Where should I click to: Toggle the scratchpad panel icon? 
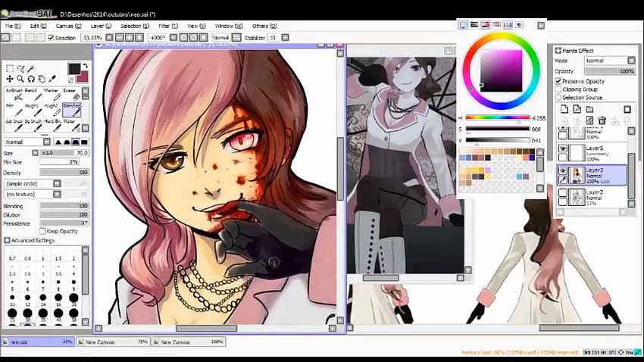(x=520, y=25)
